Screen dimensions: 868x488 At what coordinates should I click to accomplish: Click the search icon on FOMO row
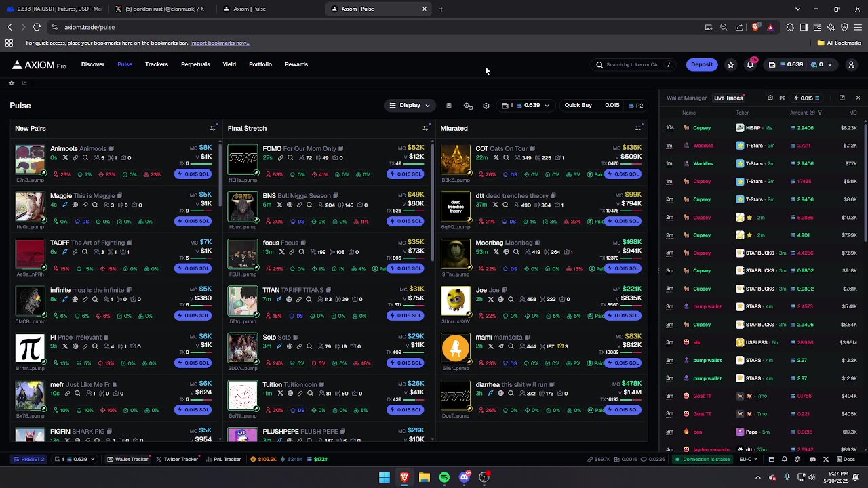pos(290,158)
